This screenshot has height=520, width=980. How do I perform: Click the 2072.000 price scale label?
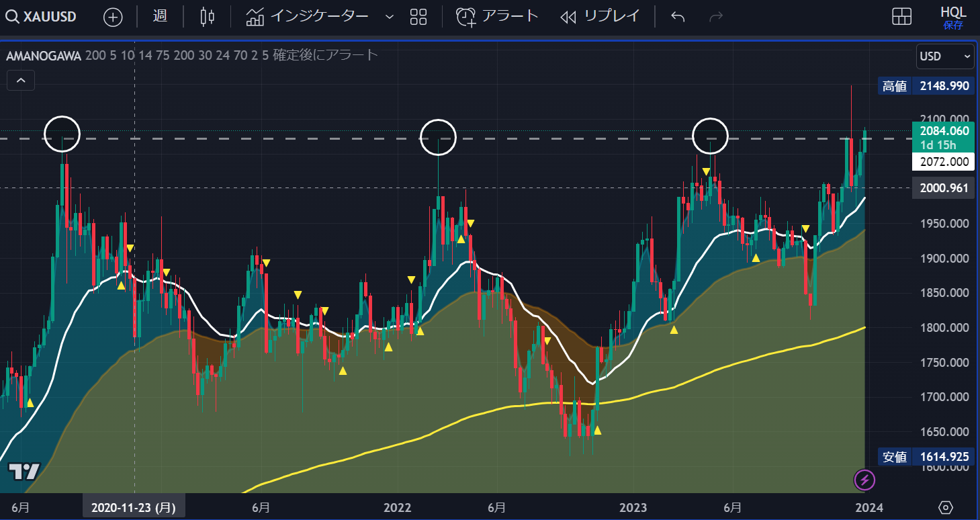coord(944,161)
